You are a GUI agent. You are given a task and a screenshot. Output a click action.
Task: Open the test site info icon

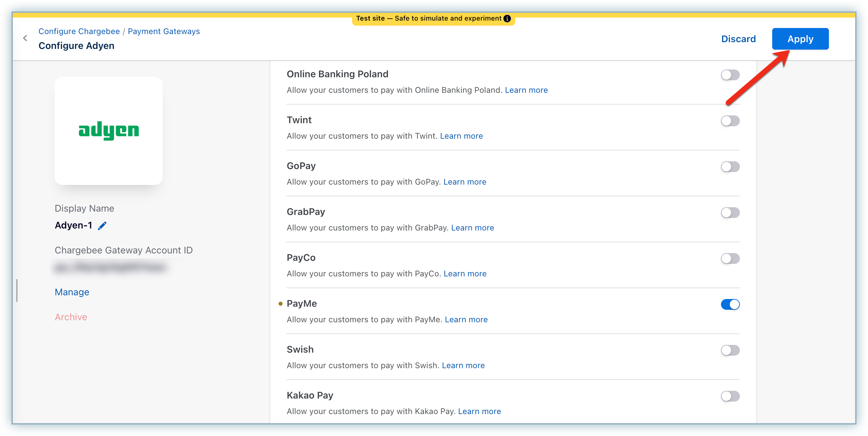pyautogui.click(x=507, y=19)
